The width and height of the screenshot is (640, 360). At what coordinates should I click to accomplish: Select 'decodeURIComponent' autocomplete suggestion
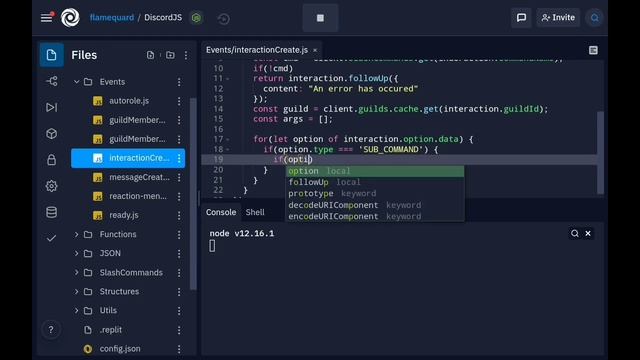[x=375, y=205]
